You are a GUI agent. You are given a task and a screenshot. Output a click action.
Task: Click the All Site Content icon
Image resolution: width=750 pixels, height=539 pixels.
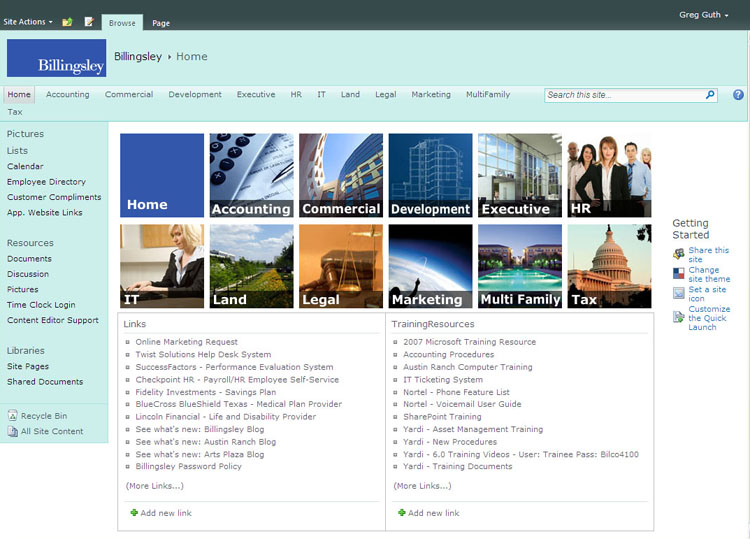pos(12,432)
